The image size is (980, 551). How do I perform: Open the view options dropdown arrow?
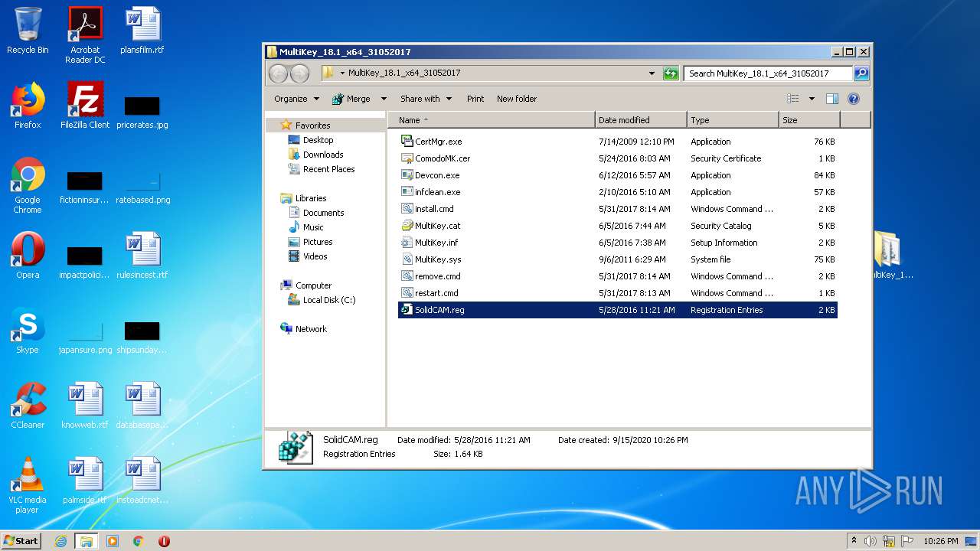click(x=812, y=99)
